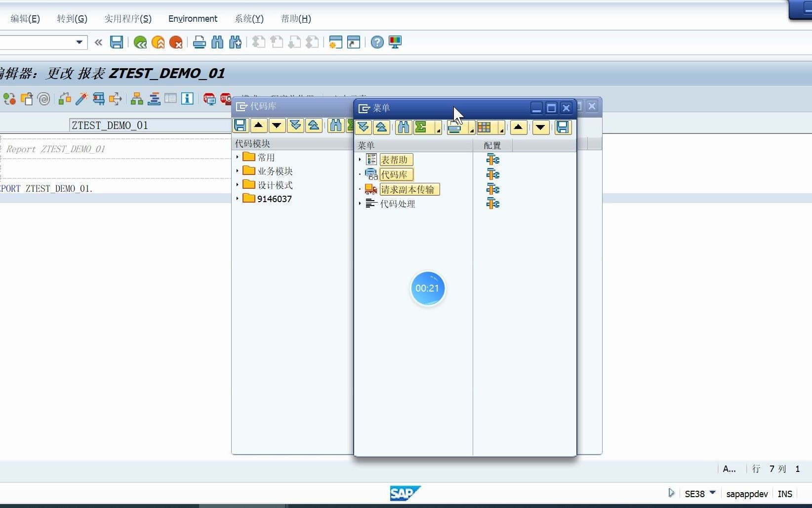The width and height of the screenshot is (812, 508).
Task: Click Collapse All icon in 代码库 window
Action: (314, 126)
